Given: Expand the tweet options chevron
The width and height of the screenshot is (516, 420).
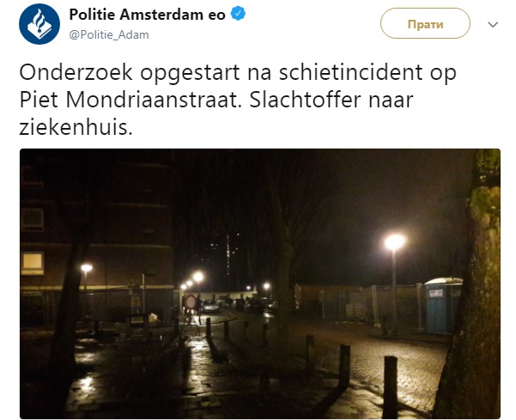Looking at the screenshot, I should (493, 25).
